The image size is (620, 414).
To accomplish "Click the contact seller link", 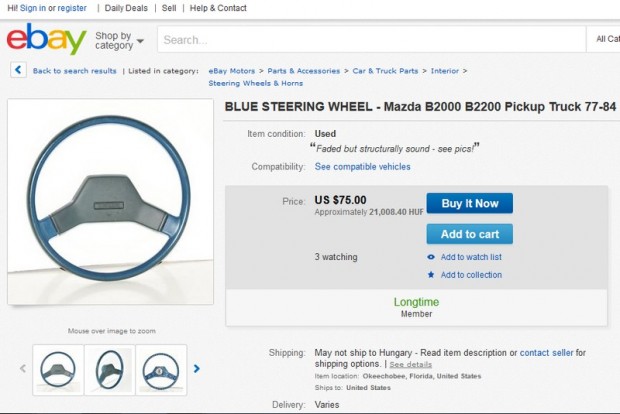I will [x=546, y=353].
